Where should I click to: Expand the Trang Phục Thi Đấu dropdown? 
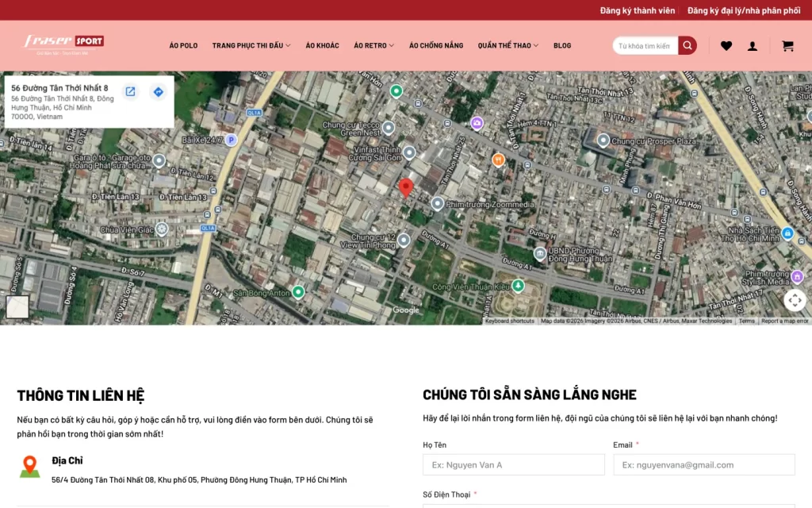click(251, 45)
